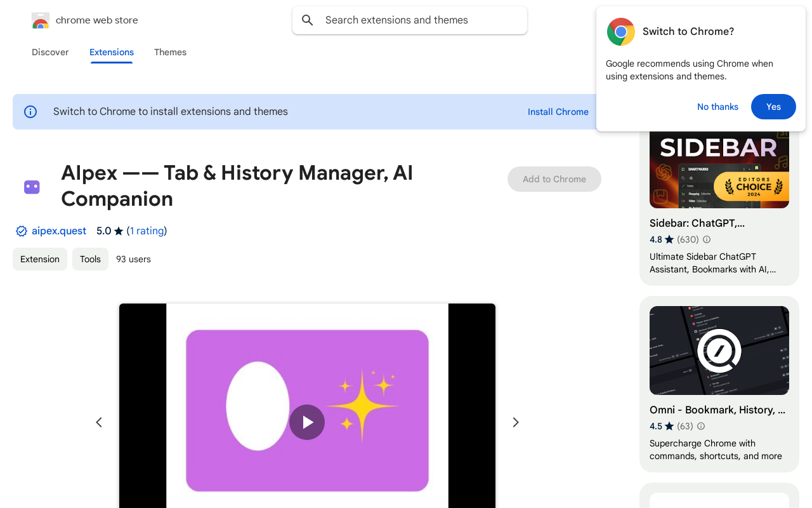
Task: Go to previous screenshot with left chevron
Action: tap(99, 422)
